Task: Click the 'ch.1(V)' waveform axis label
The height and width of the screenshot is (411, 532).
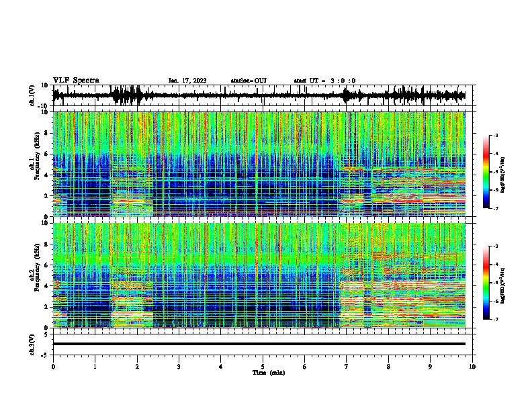Action: click(32, 95)
